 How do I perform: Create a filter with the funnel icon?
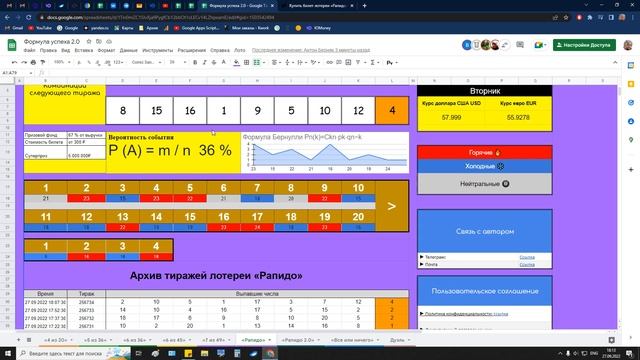pos(358,62)
